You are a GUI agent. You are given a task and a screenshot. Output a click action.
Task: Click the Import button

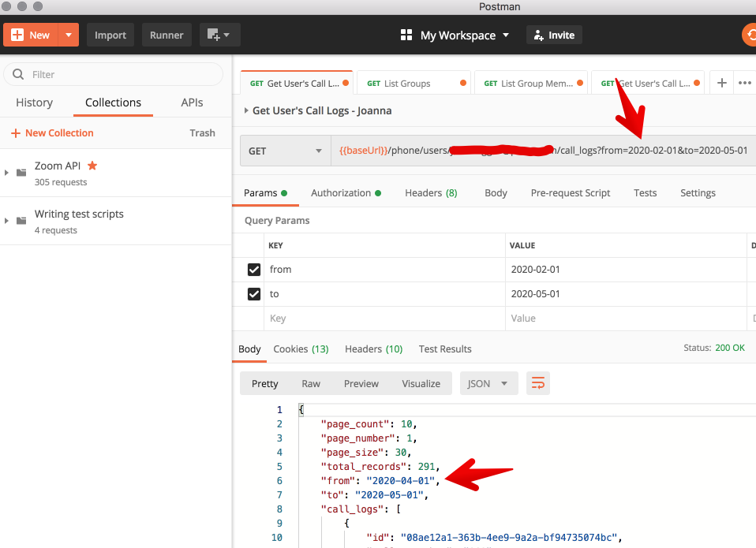click(x=110, y=35)
